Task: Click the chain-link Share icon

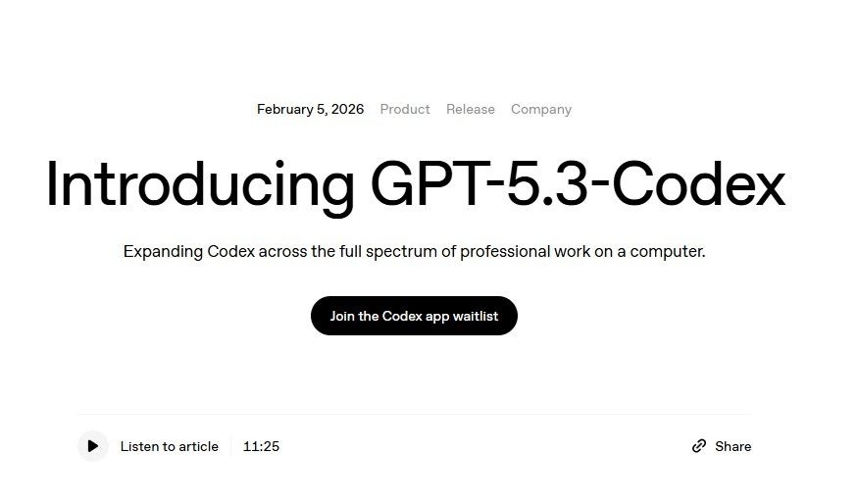Action: point(699,446)
